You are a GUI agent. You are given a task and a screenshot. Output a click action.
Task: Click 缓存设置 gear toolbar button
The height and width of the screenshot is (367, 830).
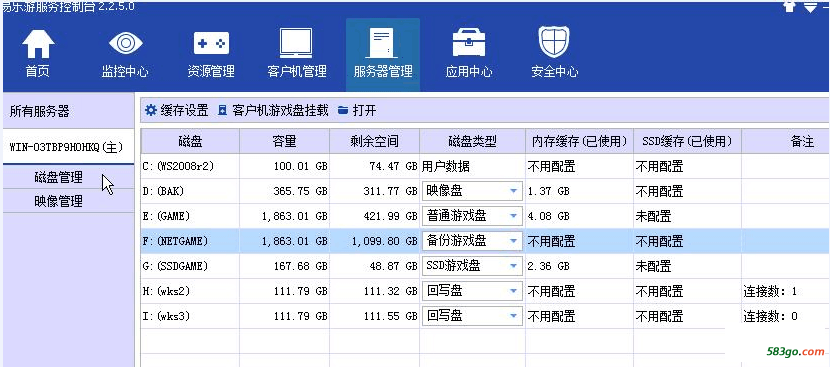177,110
